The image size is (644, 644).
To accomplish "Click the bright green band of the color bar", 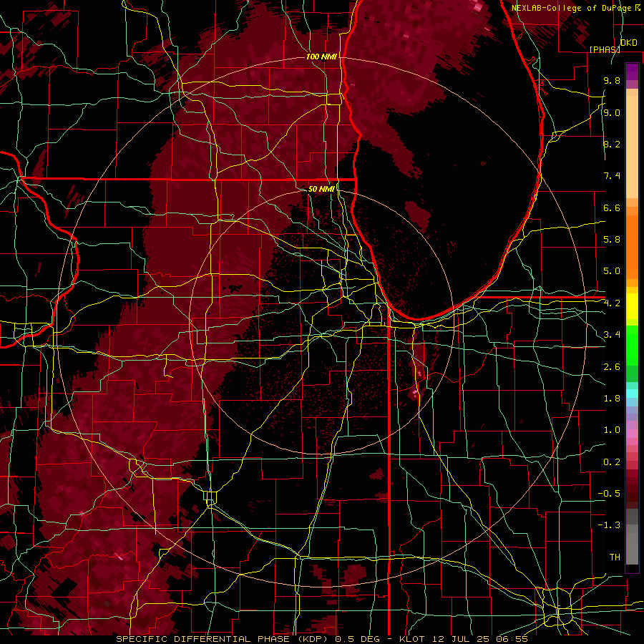I will tap(632, 346).
